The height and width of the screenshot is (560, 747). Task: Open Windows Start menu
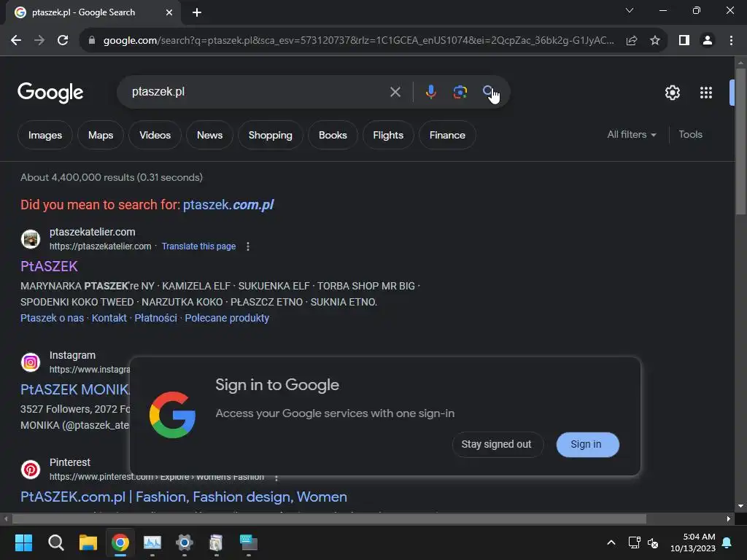(23, 542)
